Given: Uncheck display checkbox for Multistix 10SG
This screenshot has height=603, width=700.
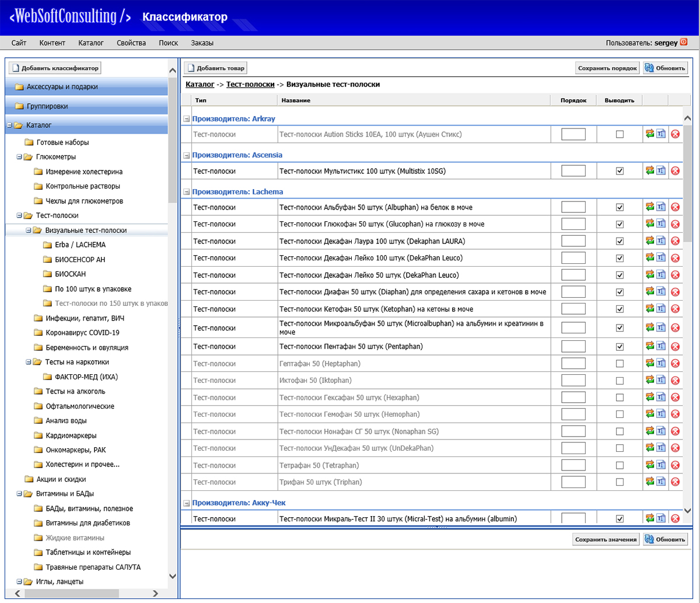Looking at the screenshot, I should [x=619, y=170].
